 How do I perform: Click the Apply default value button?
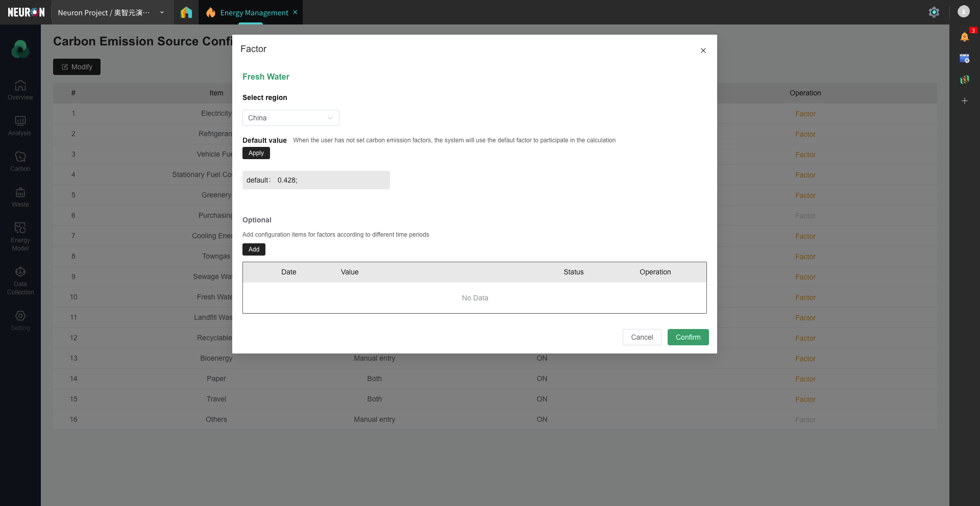coord(256,153)
